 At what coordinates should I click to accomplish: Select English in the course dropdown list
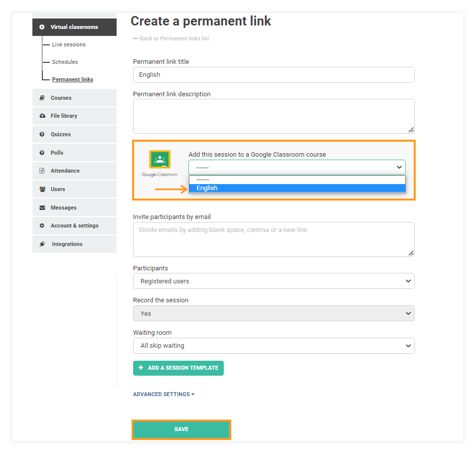(297, 188)
